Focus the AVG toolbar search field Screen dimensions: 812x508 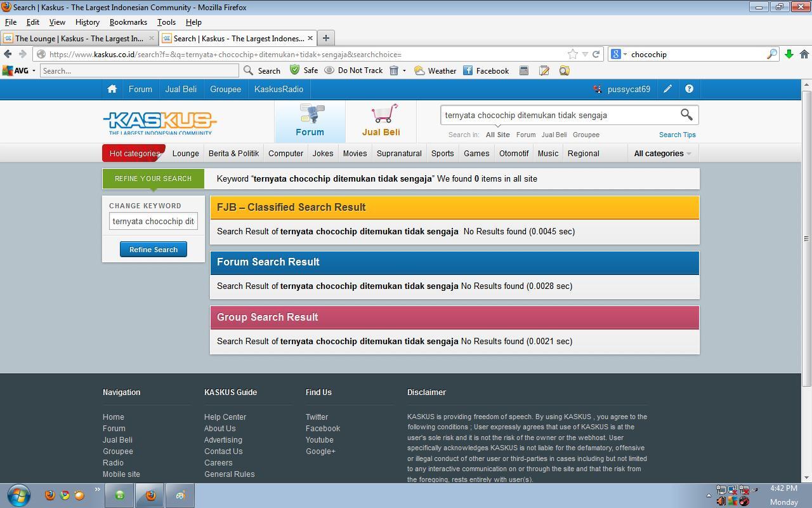(x=140, y=70)
